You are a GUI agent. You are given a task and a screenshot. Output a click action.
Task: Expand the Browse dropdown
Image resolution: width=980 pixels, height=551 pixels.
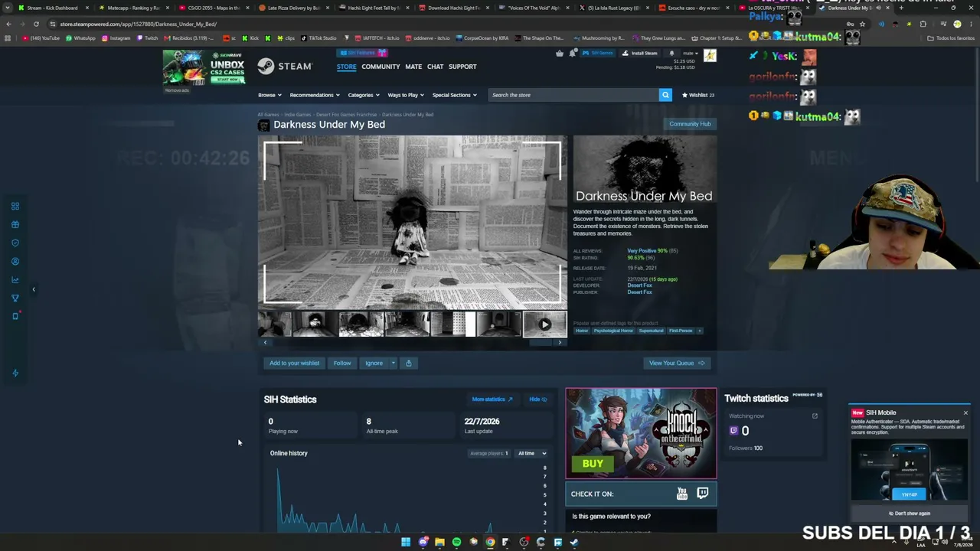click(269, 95)
